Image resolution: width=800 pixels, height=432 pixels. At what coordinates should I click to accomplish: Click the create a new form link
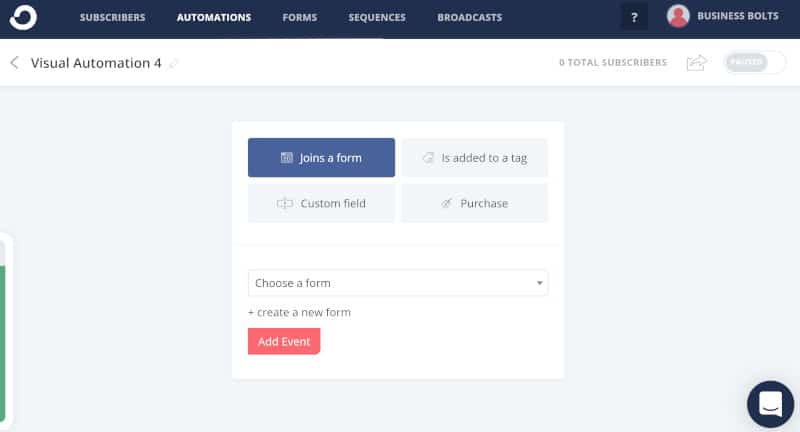point(299,312)
